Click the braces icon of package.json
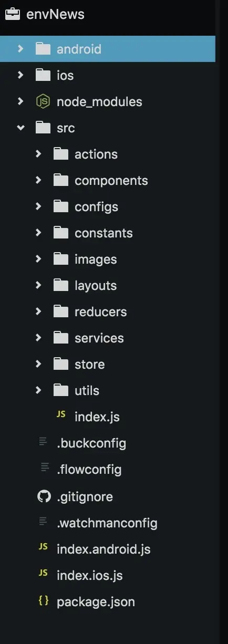The height and width of the screenshot is (644, 228). click(44, 600)
